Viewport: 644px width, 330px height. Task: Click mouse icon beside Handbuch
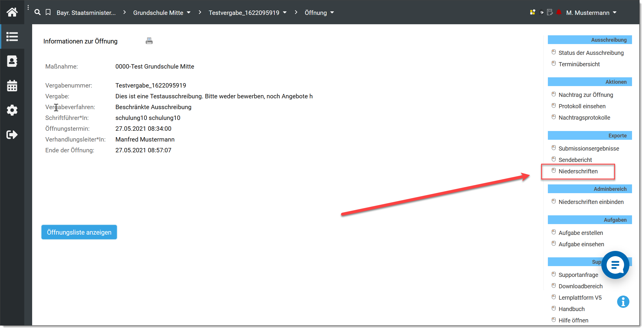(x=553, y=308)
